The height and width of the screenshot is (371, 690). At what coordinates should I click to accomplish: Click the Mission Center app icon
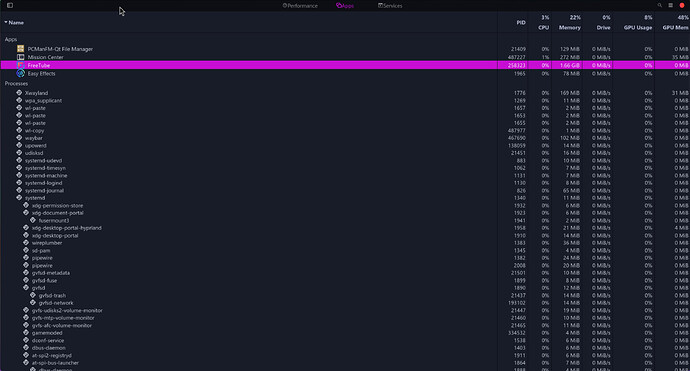pos(20,57)
